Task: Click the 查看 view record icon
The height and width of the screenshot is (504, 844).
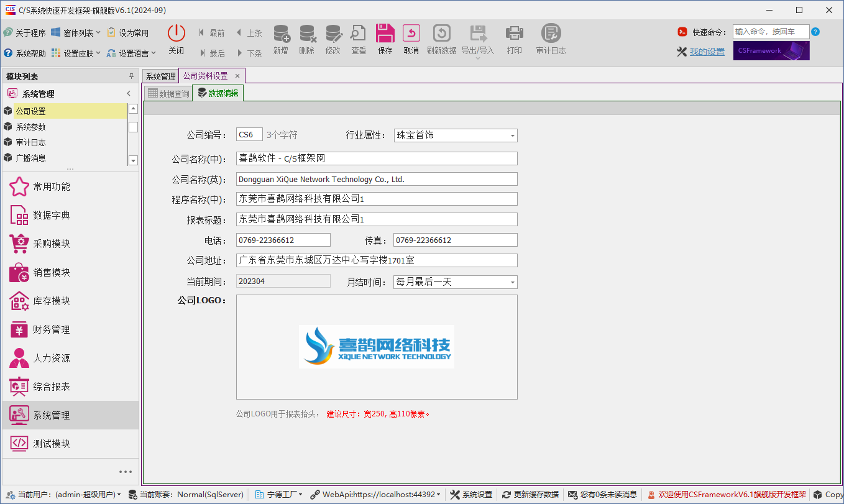Action: coord(359,33)
